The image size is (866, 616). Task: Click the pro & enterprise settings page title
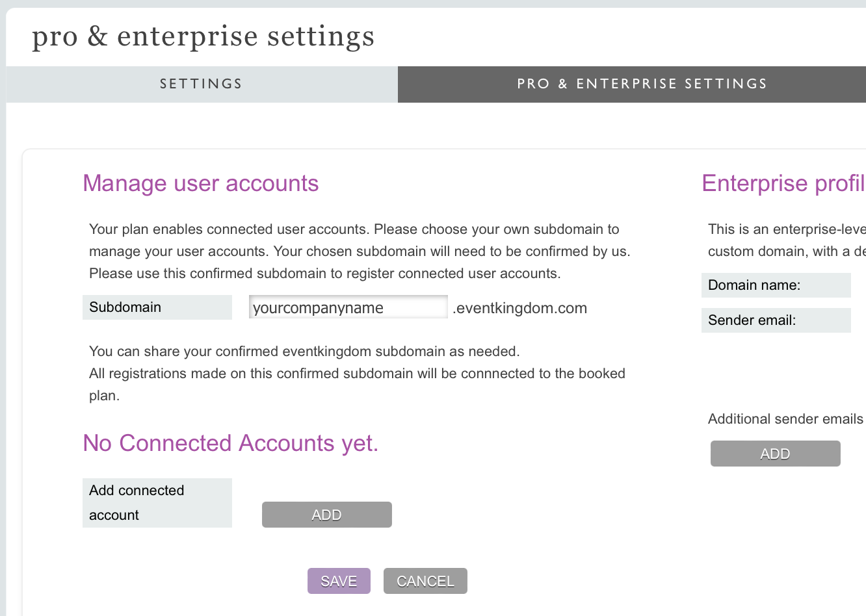203,36
